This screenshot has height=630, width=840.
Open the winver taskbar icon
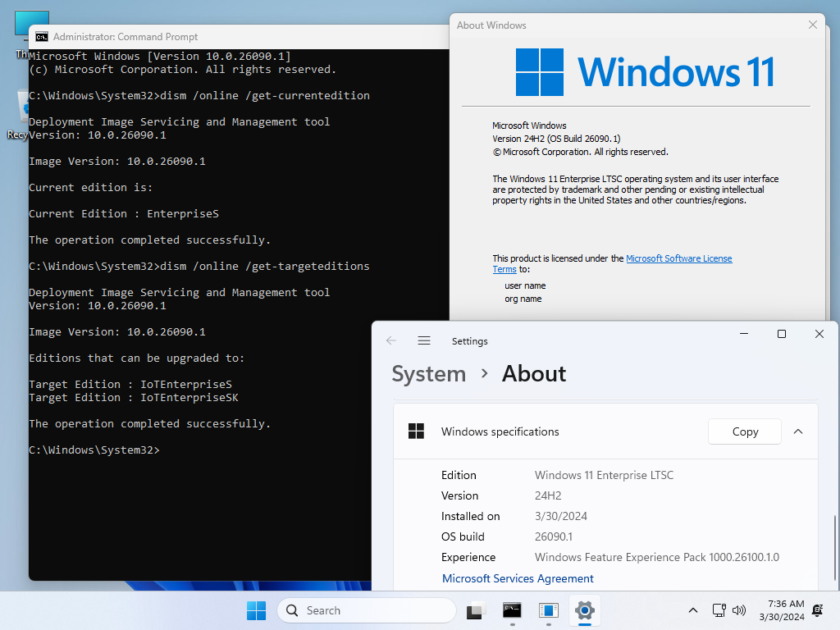[549, 610]
